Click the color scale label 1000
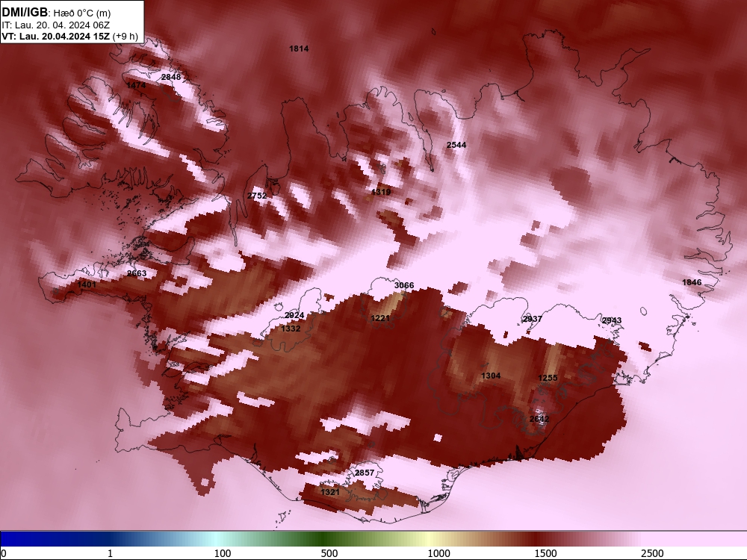Viewport: 747px width, 560px height. click(x=438, y=553)
